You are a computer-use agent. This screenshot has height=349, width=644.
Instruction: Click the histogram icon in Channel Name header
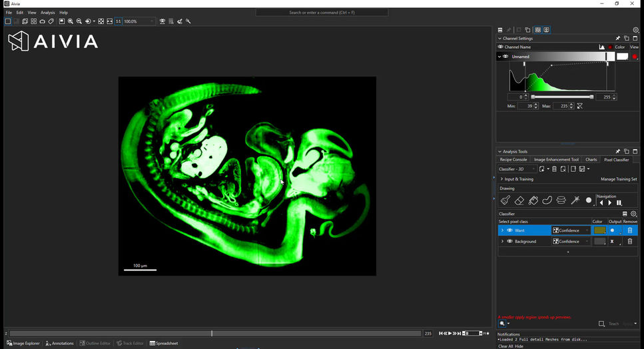(x=601, y=47)
